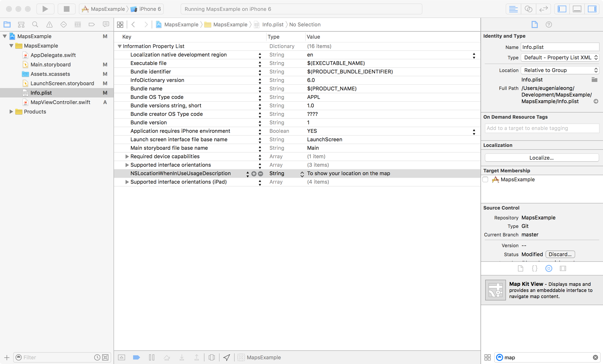The image size is (603, 364).
Task: Add row after NSLocationWhenInUseUsageDescription
Action: pos(254,174)
